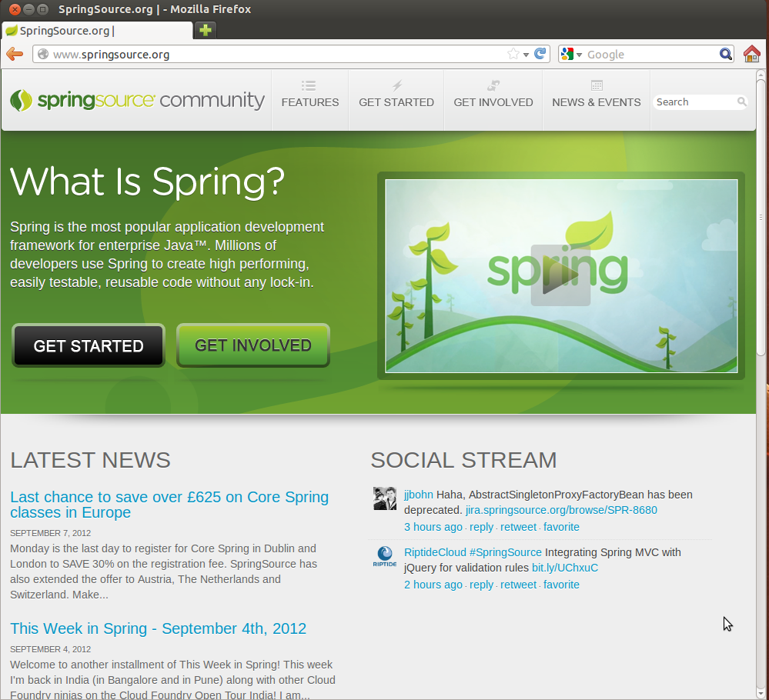This screenshot has width=769, height=700.
Task: Reload the page using the refresh icon
Action: tap(540, 54)
